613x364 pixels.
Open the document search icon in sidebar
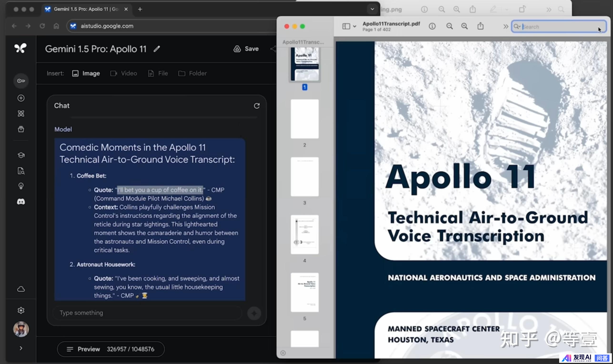click(x=21, y=171)
